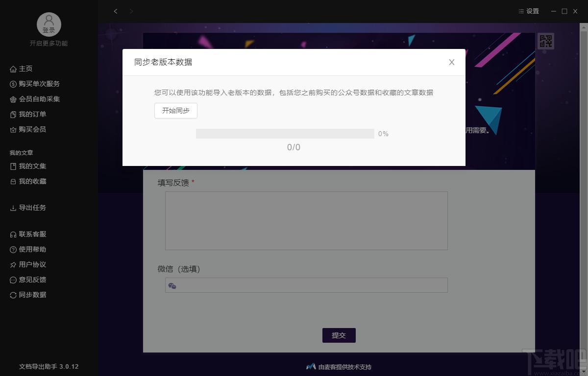View the 用户协议 page
588x376 pixels.
tap(32, 265)
